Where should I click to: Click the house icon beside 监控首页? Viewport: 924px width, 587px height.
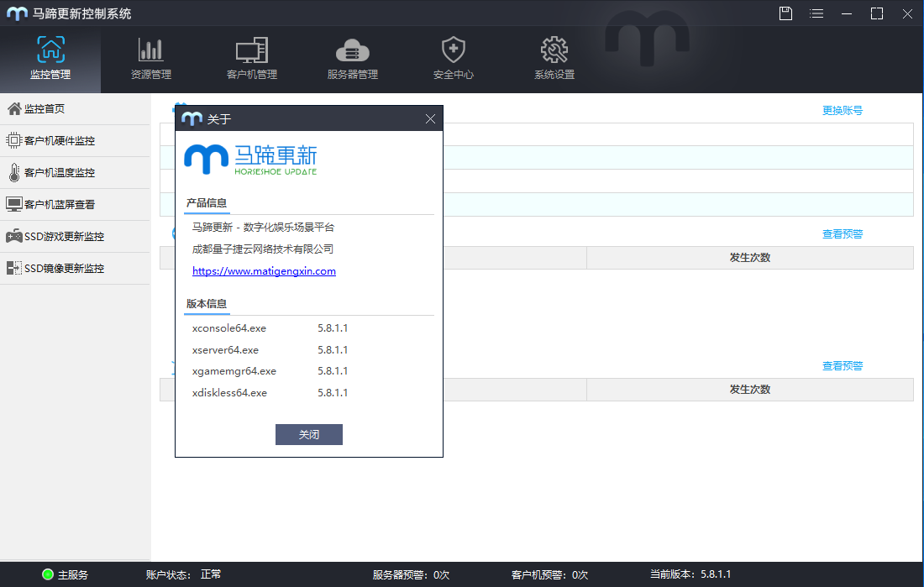pyautogui.click(x=14, y=108)
